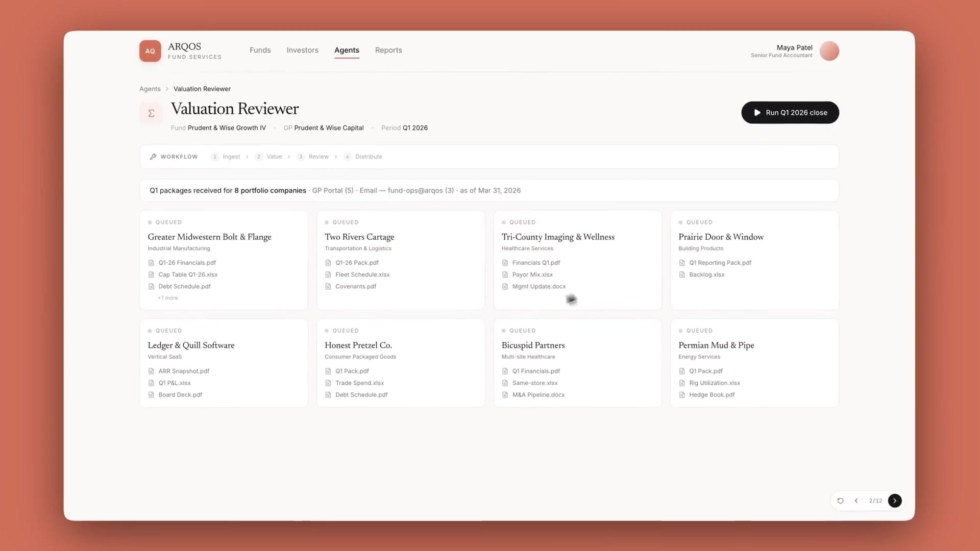Open Tri-County Imaging & Wellness title
The image size is (980, 551).
(x=558, y=237)
